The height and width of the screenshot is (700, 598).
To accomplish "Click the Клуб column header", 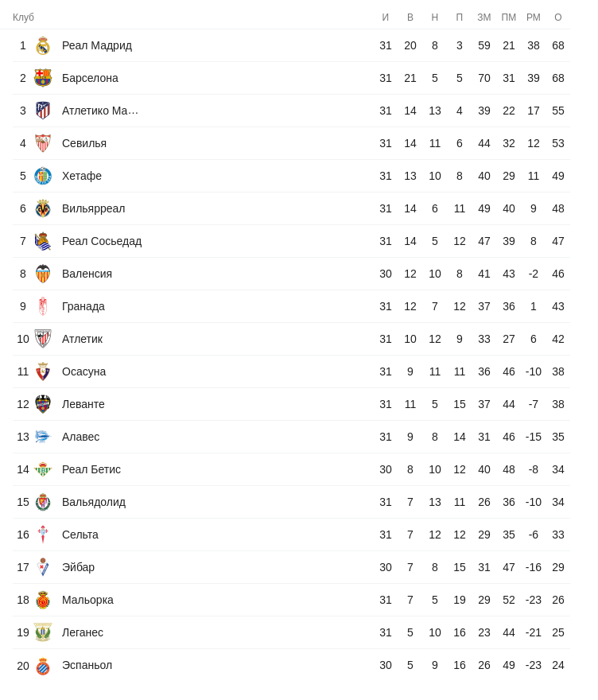I will (x=23, y=17).
